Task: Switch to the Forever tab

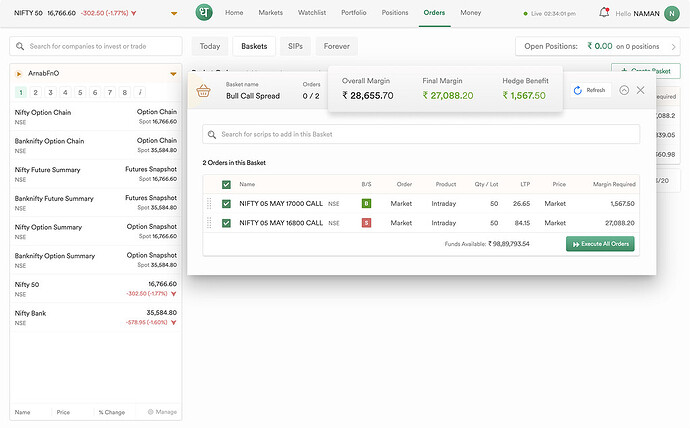Action: (x=337, y=46)
